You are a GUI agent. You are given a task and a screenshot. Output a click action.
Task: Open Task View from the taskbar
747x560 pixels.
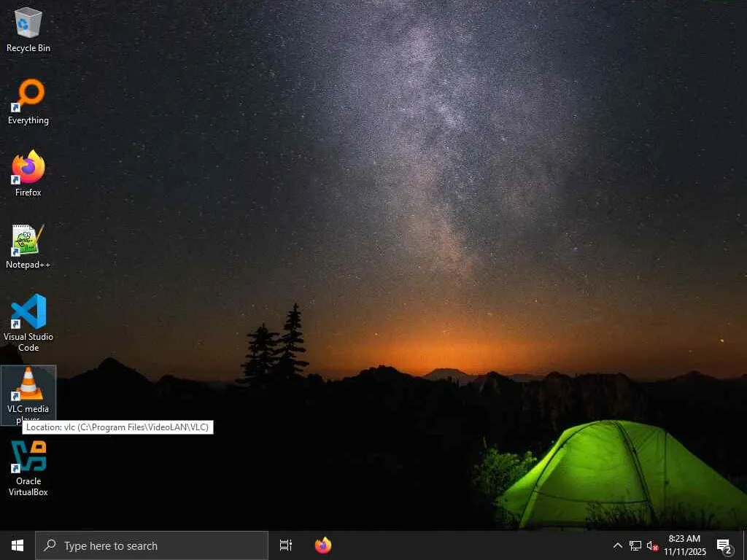(286, 545)
